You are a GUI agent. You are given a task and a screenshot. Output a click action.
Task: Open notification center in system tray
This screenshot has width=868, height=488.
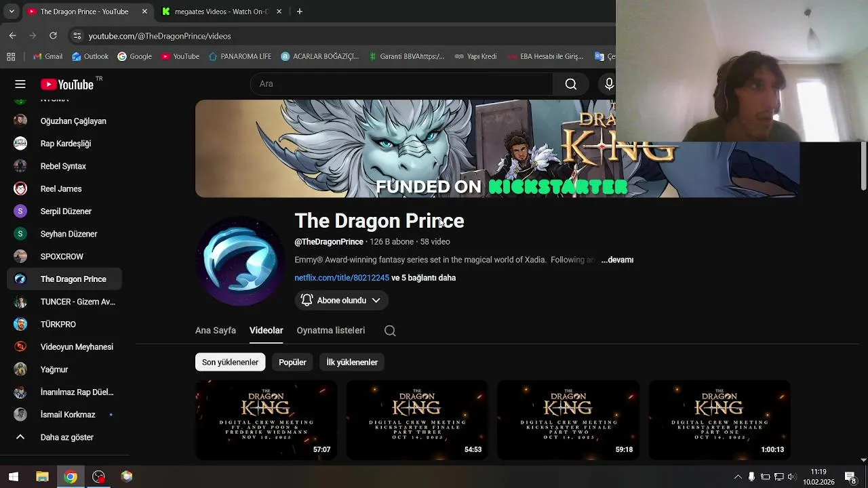tap(850, 476)
